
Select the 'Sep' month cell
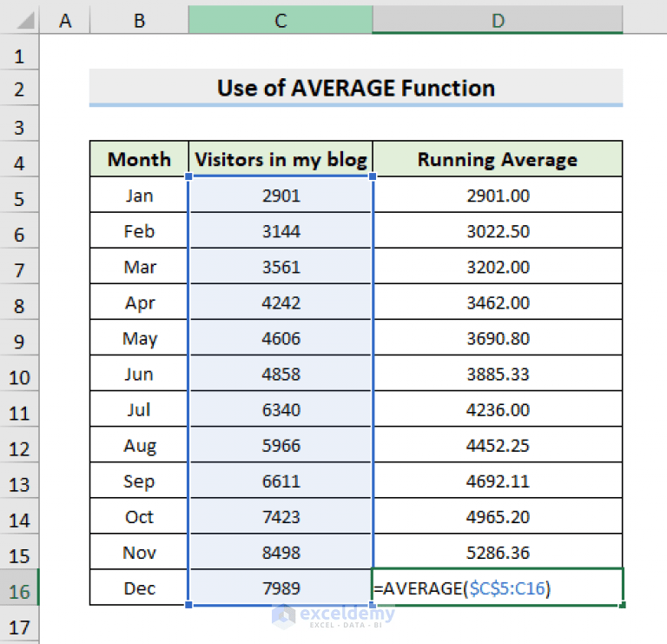point(139,481)
